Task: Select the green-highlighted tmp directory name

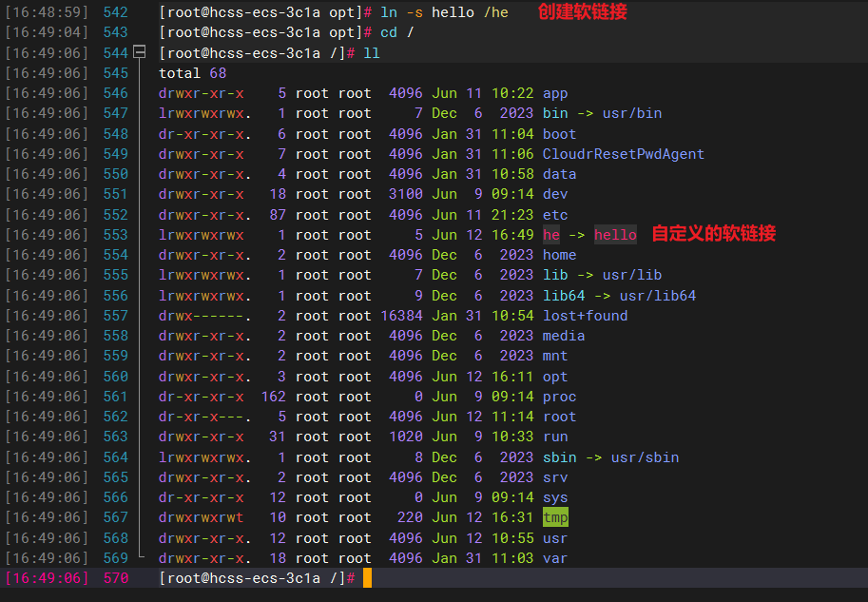Action: tap(555, 518)
